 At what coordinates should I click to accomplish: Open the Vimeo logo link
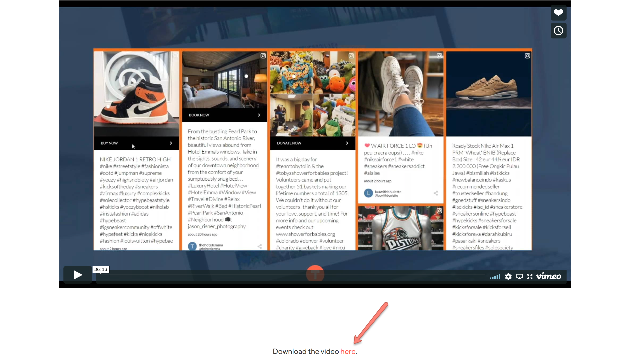tap(548, 276)
